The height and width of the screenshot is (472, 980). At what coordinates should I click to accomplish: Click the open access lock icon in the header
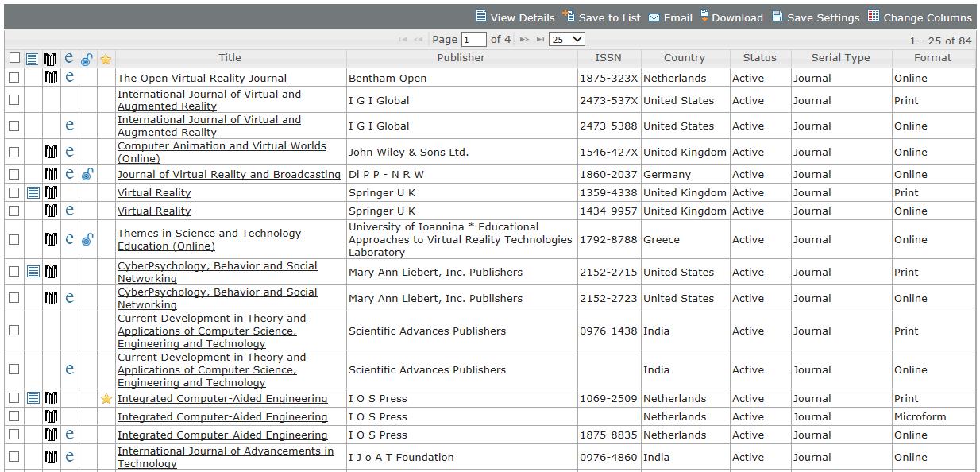[87, 59]
